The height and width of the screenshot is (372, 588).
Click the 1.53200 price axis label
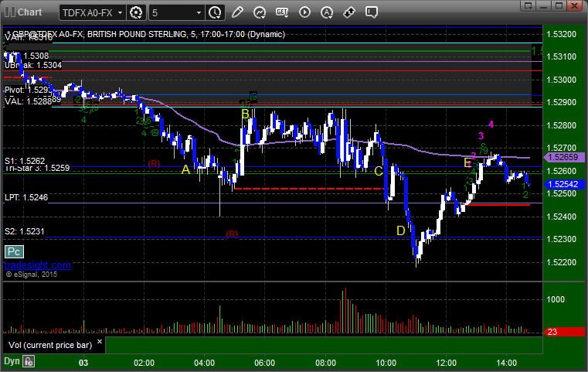[x=562, y=34]
